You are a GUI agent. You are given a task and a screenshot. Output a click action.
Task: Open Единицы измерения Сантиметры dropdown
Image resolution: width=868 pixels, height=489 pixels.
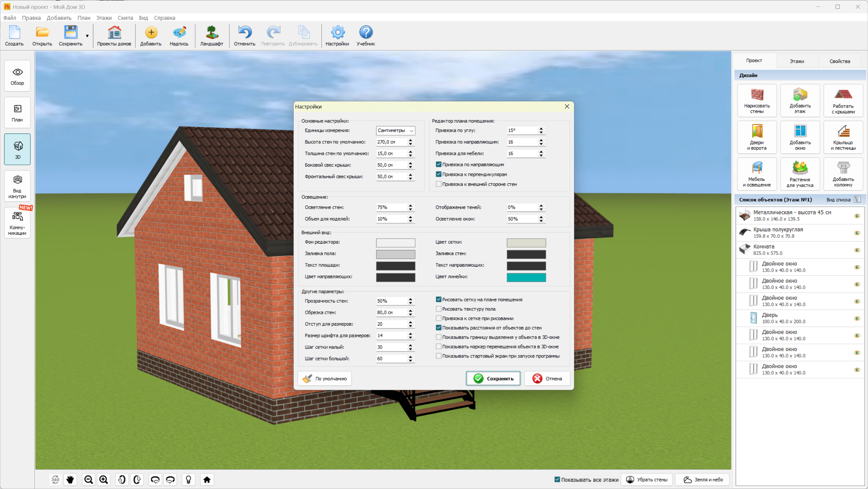point(395,130)
